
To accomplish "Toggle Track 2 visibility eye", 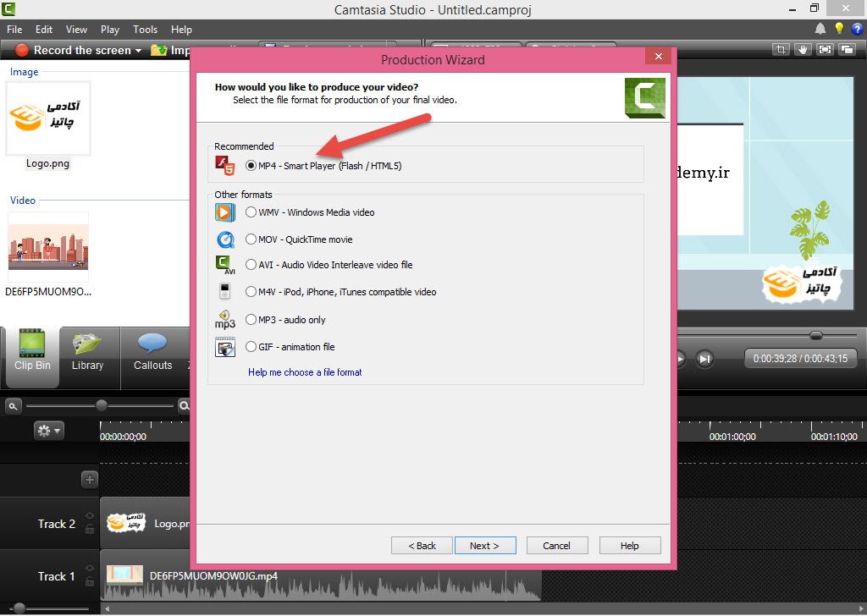I will pos(90,516).
